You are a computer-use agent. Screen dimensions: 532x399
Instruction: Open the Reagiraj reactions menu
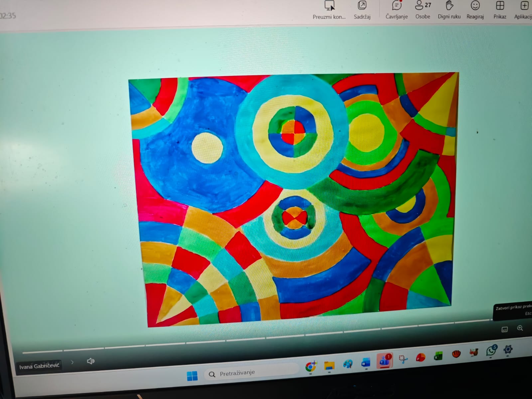pos(475,6)
